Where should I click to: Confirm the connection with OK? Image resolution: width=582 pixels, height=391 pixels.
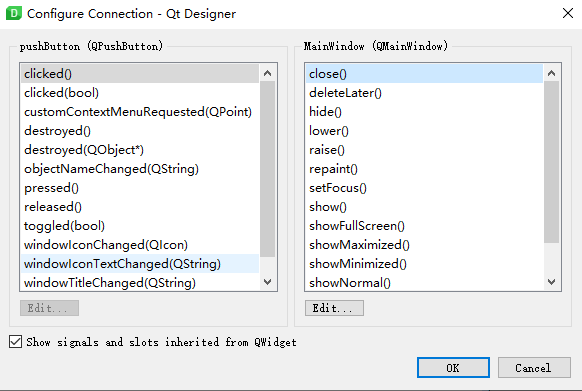(x=453, y=368)
